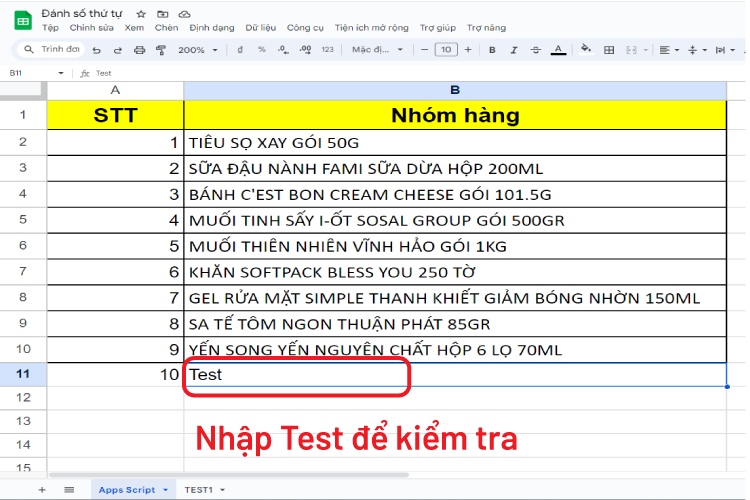This screenshot has height=500, width=750.
Task: Open text color picker
Action: click(558, 50)
